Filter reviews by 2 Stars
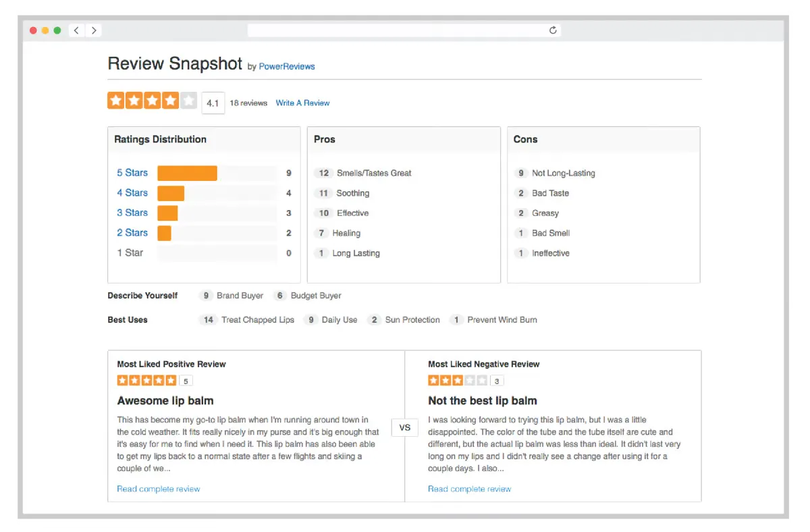 pyautogui.click(x=132, y=233)
